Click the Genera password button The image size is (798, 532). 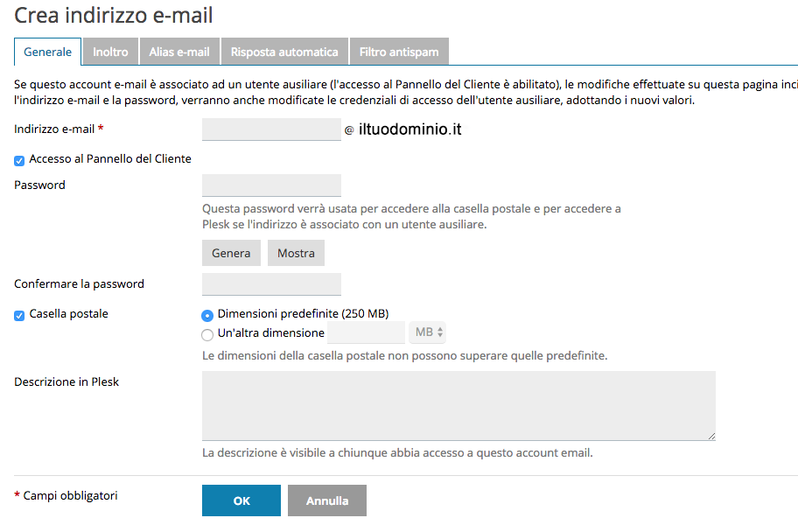point(231,253)
